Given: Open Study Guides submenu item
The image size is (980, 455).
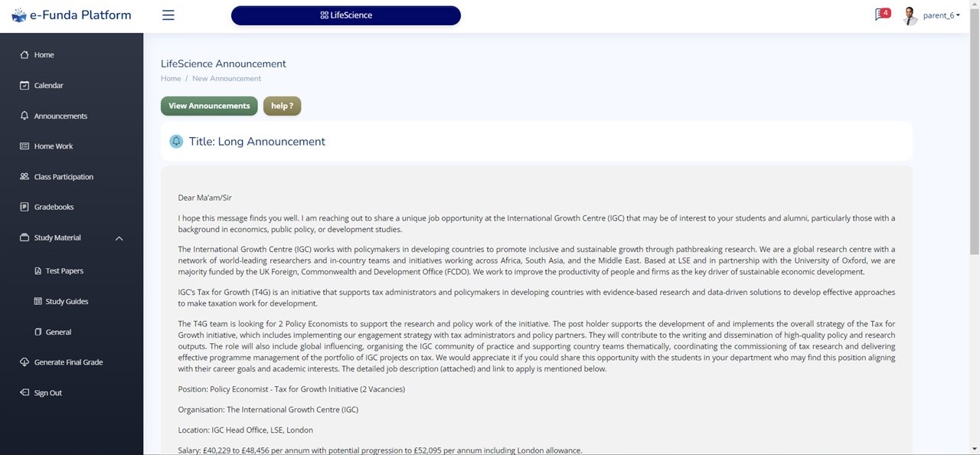Looking at the screenshot, I should (67, 302).
